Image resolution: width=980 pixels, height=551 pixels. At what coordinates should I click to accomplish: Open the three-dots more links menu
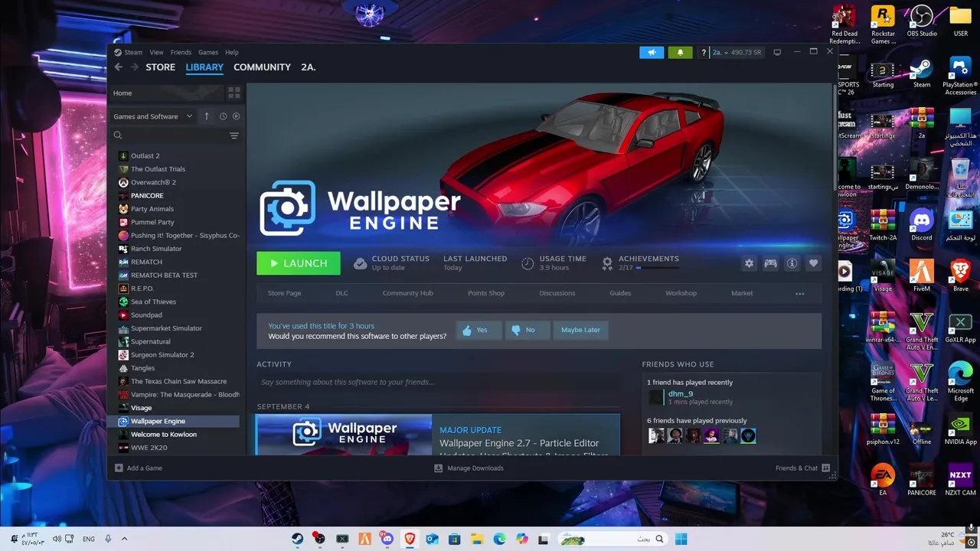pyautogui.click(x=799, y=293)
